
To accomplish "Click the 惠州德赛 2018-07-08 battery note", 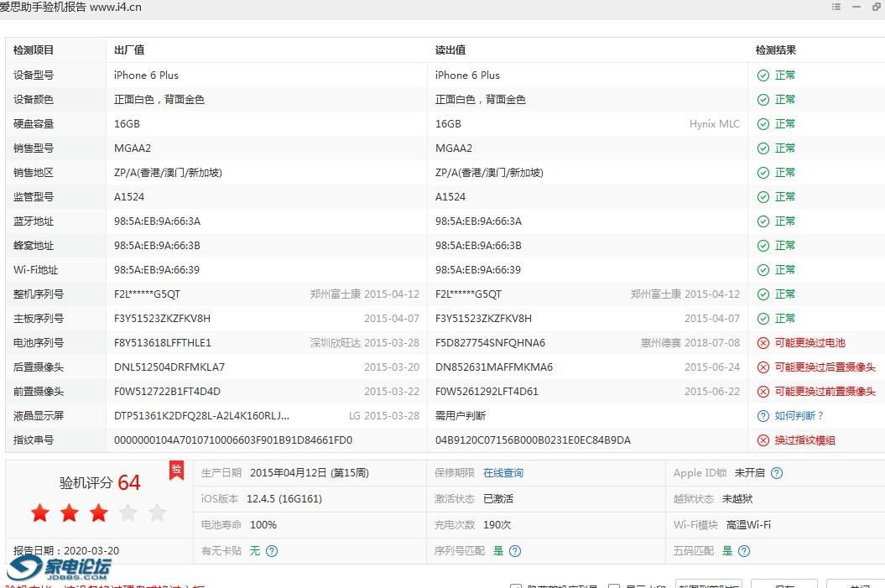I will pyautogui.click(x=690, y=343).
